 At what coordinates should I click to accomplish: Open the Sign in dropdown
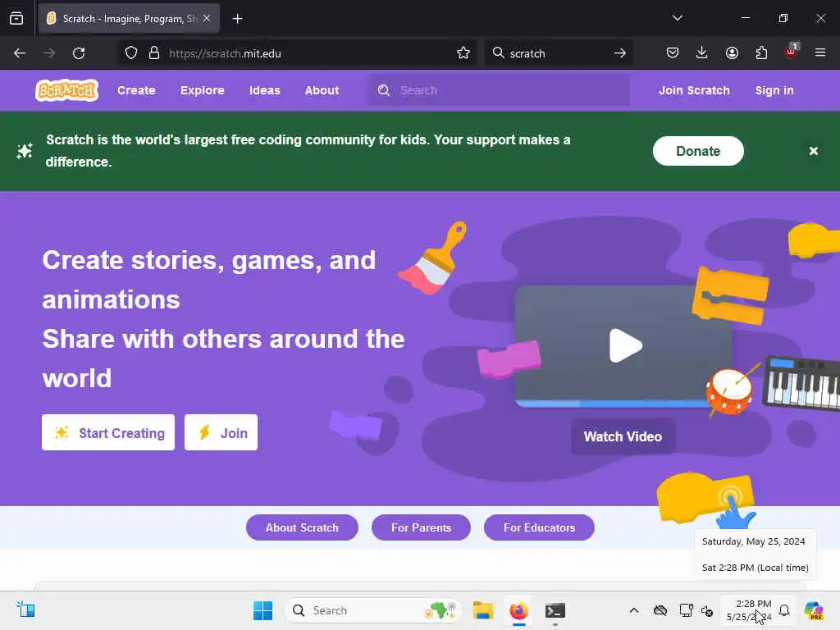click(x=774, y=90)
